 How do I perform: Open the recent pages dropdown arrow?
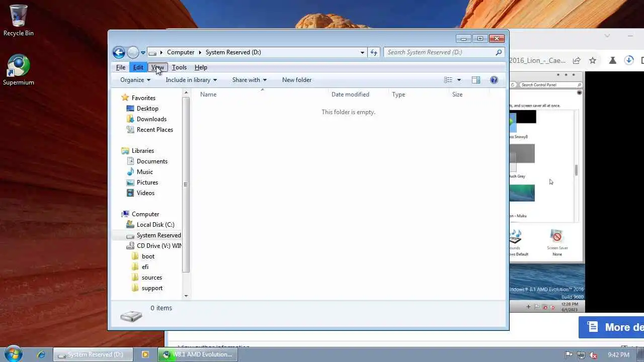tap(143, 53)
